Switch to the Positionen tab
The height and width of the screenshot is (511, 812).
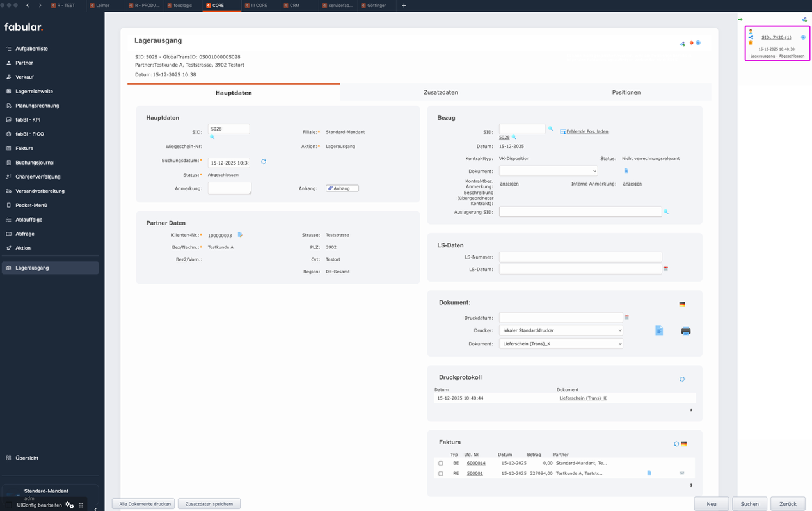point(625,92)
